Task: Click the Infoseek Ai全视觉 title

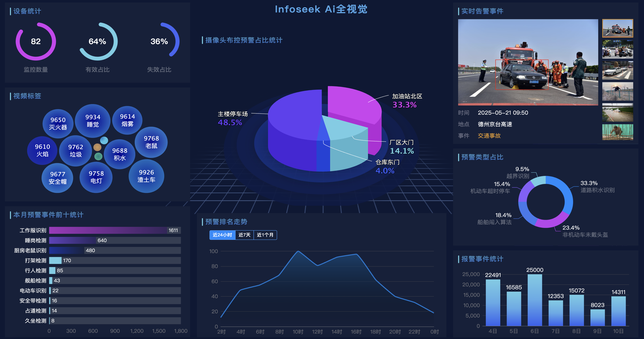Action: click(x=321, y=9)
